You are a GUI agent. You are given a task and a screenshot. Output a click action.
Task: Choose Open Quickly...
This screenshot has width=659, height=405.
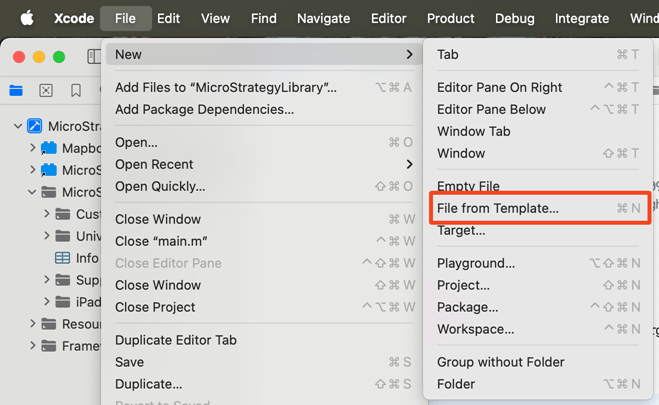pos(264,186)
